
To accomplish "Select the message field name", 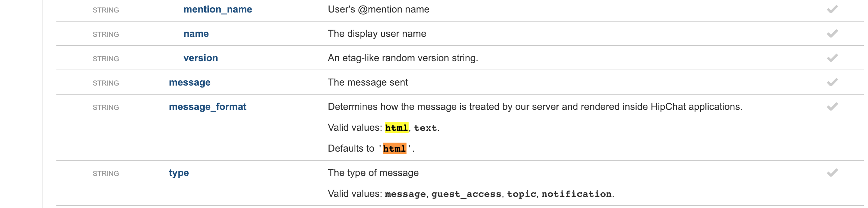I will [x=190, y=82].
